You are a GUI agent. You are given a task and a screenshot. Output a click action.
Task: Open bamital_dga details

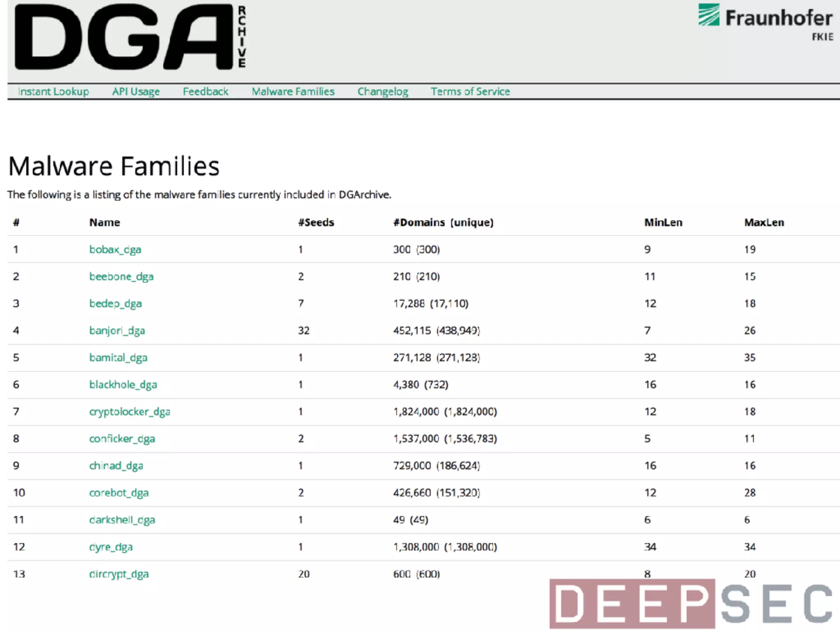pos(118,358)
